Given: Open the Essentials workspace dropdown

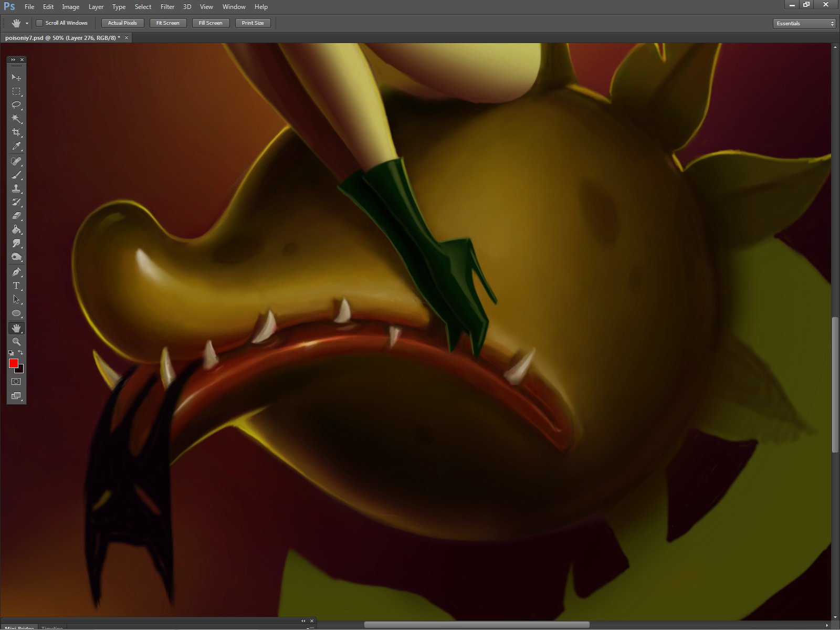Looking at the screenshot, I should [804, 23].
